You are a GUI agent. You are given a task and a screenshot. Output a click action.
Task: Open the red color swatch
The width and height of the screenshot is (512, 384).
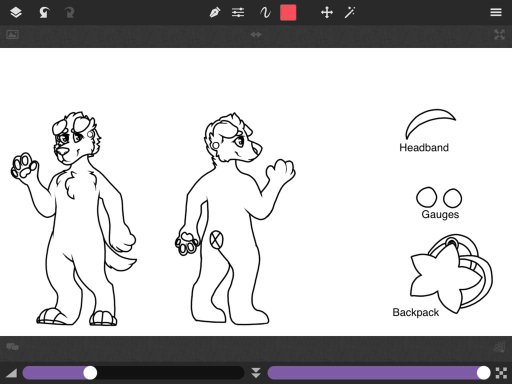(288, 13)
